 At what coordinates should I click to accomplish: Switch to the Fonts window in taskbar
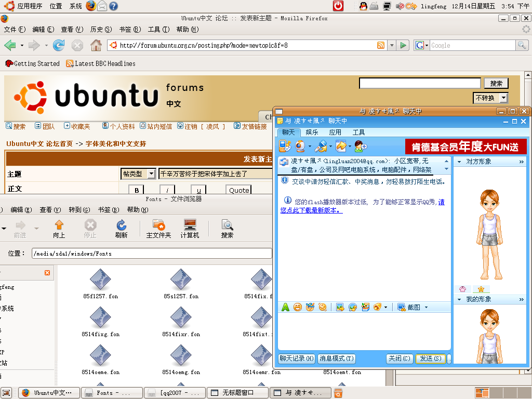point(113,393)
